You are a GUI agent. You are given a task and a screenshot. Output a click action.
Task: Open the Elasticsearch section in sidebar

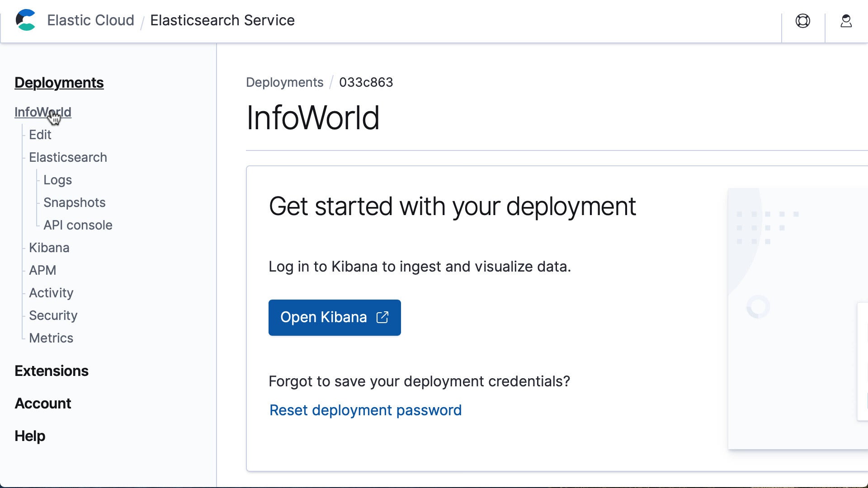[68, 157]
